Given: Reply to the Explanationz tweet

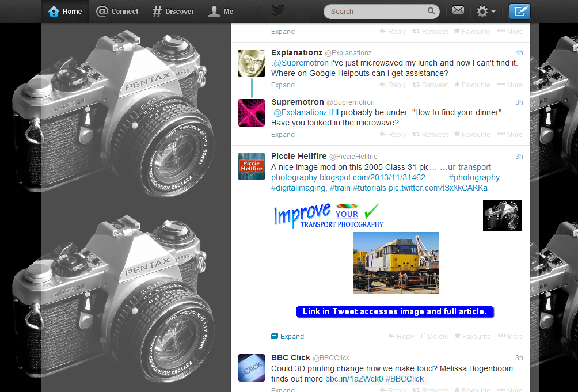Looking at the screenshot, I should tap(393, 85).
